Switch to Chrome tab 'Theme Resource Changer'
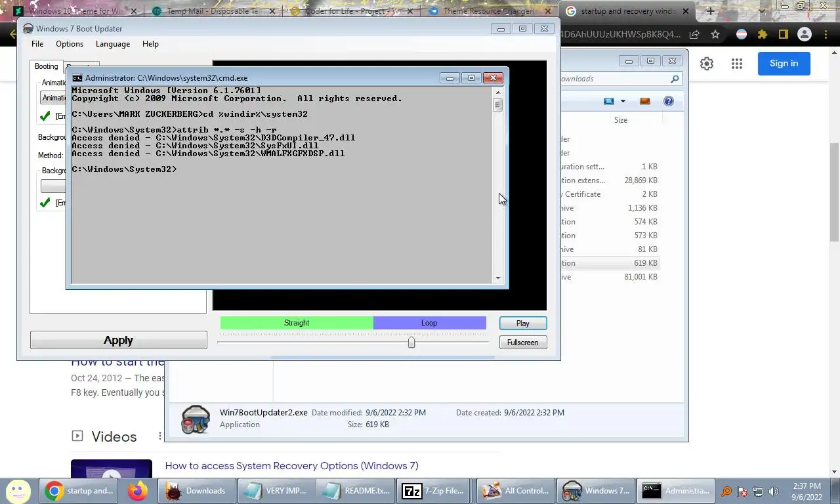 click(488, 11)
